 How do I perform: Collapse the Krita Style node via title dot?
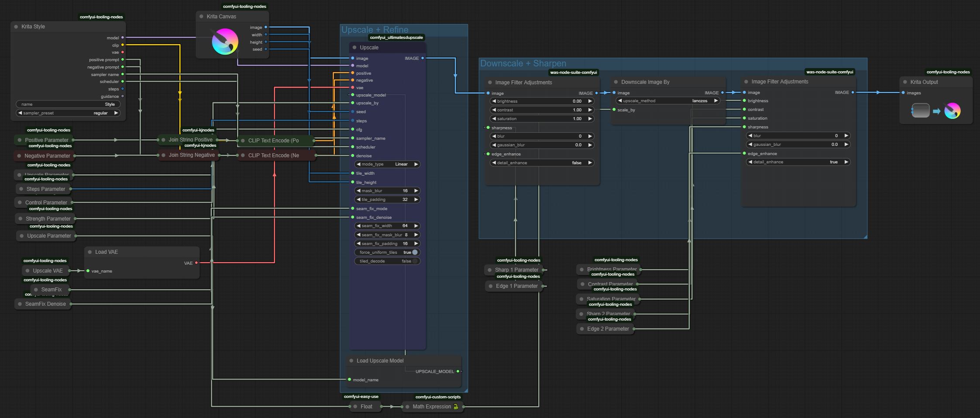point(16,27)
